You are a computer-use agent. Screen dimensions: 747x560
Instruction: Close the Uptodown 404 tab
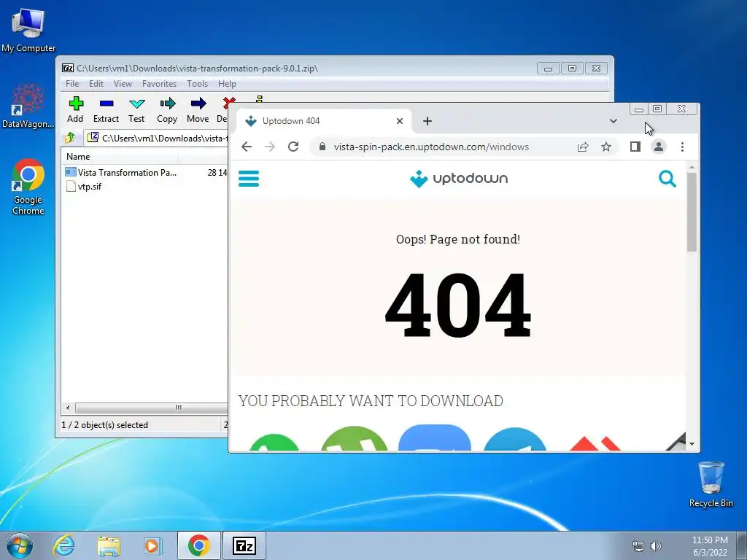tap(400, 121)
